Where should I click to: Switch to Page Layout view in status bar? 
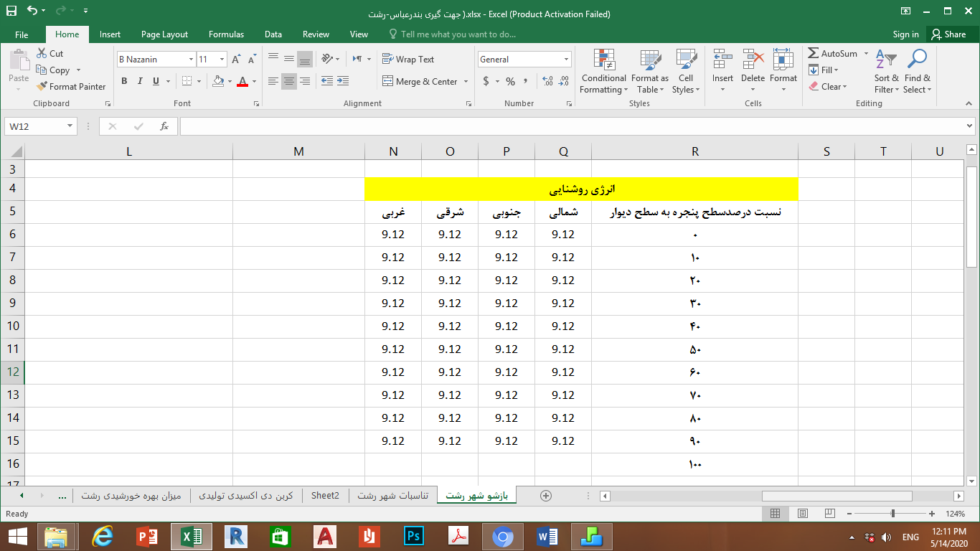click(803, 514)
